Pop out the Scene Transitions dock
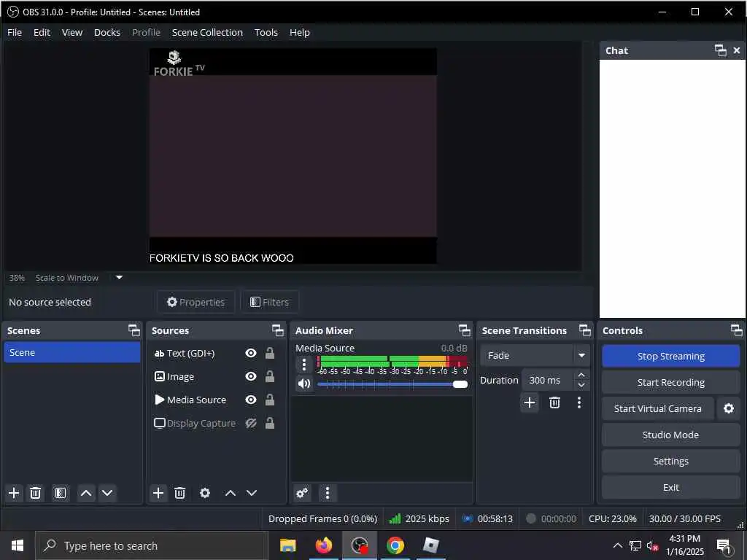Image resolution: width=747 pixels, height=560 pixels. click(x=584, y=330)
